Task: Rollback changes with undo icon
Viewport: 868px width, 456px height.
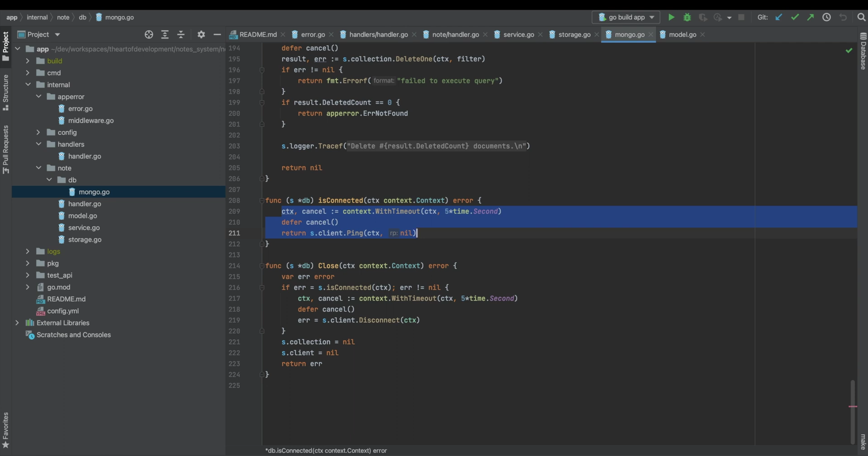Action: 843,17
